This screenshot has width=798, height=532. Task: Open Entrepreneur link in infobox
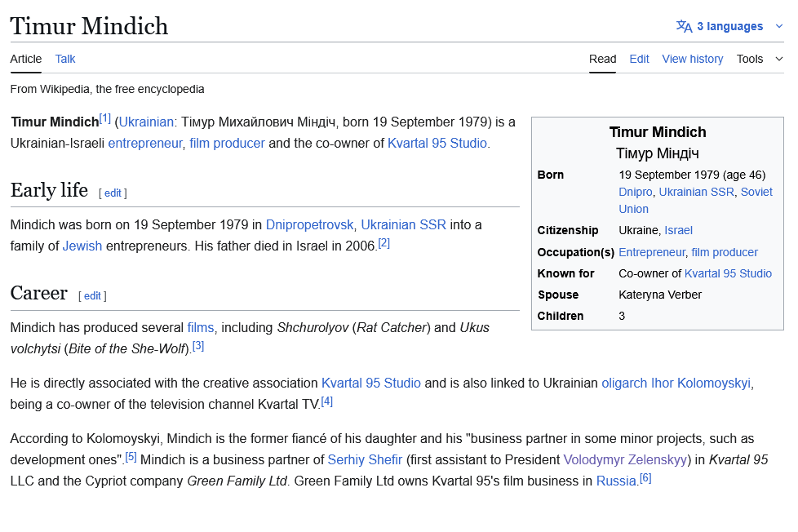coord(652,252)
